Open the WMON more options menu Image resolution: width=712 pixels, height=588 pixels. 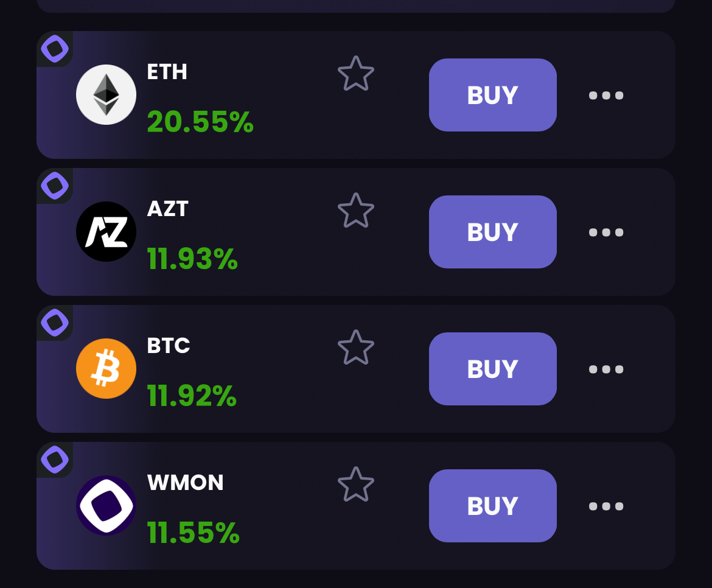pos(606,506)
